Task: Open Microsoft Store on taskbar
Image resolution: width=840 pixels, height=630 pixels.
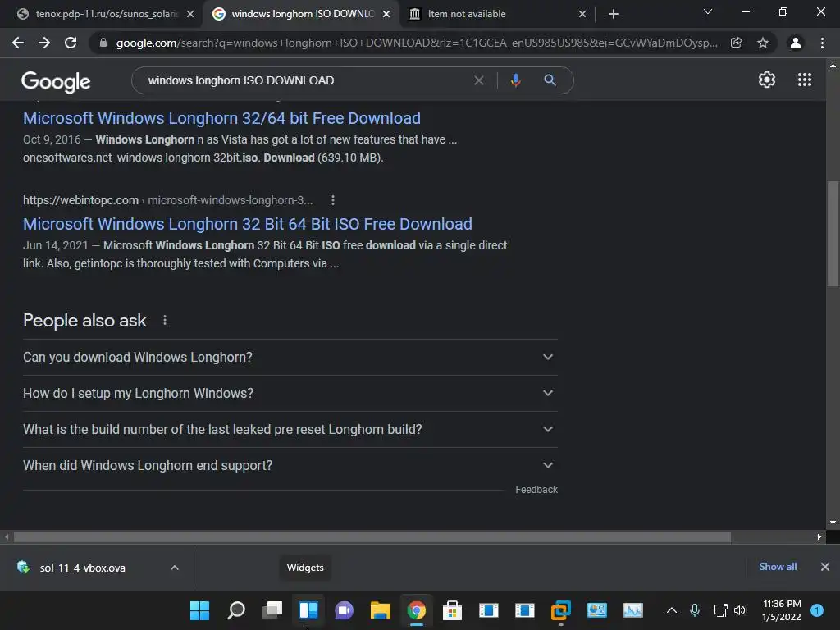Action: point(452,610)
